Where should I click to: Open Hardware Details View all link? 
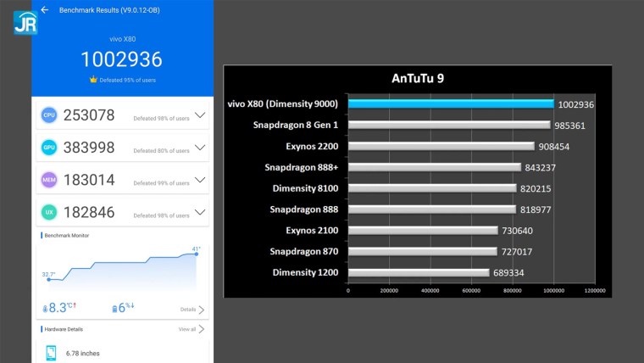(191, 329)
